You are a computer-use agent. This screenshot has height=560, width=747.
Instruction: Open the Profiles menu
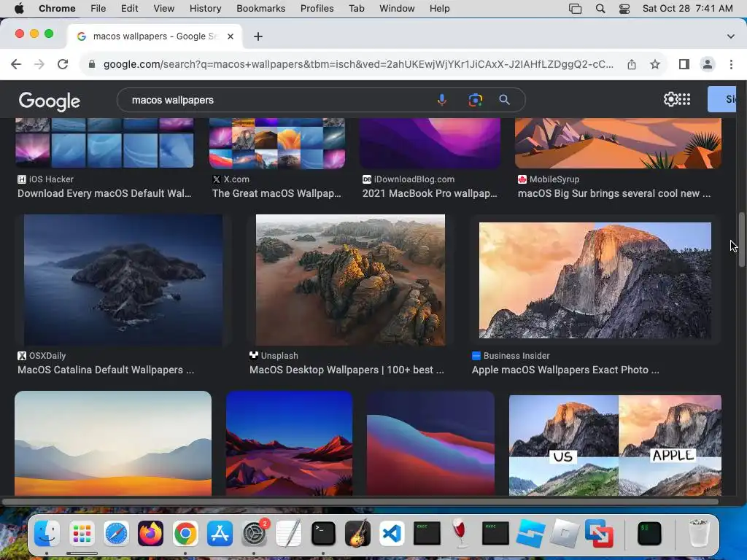[317, 9]
